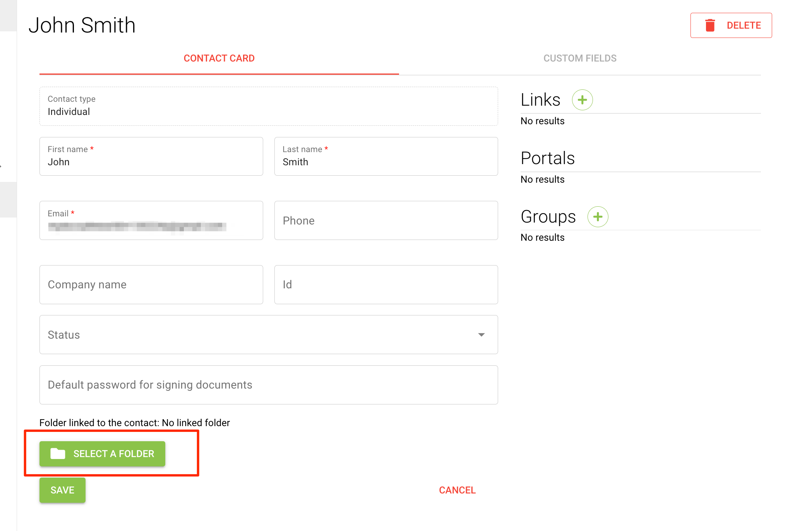Click the Phone input field
The height and width of the screenshot is (531, 812).
385,221
